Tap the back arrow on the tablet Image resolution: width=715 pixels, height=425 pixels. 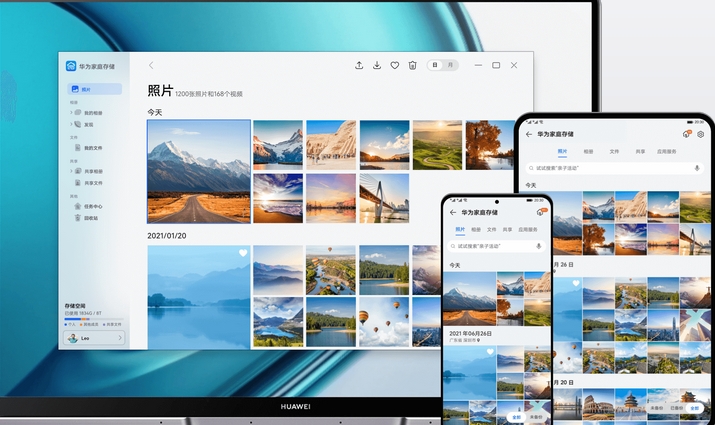tap(529, 134)
